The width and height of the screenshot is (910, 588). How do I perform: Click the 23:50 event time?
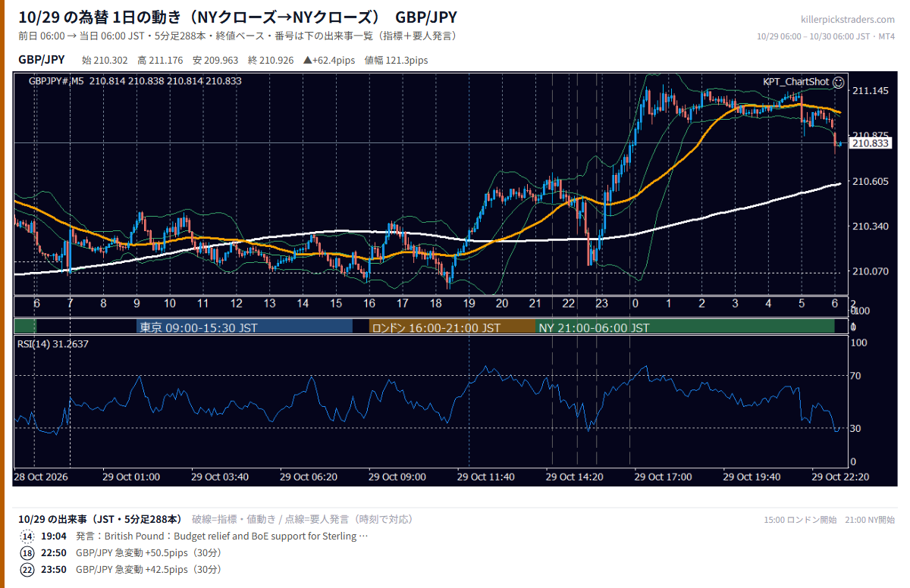coord(52,570)
